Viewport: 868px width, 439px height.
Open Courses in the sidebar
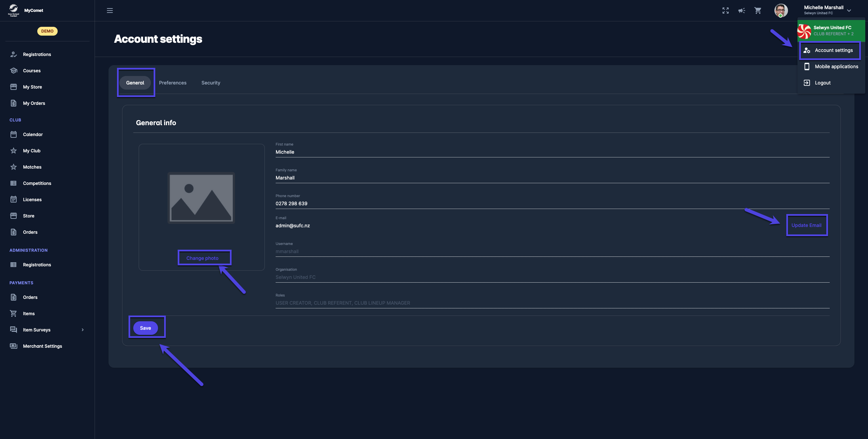point(32,71)
